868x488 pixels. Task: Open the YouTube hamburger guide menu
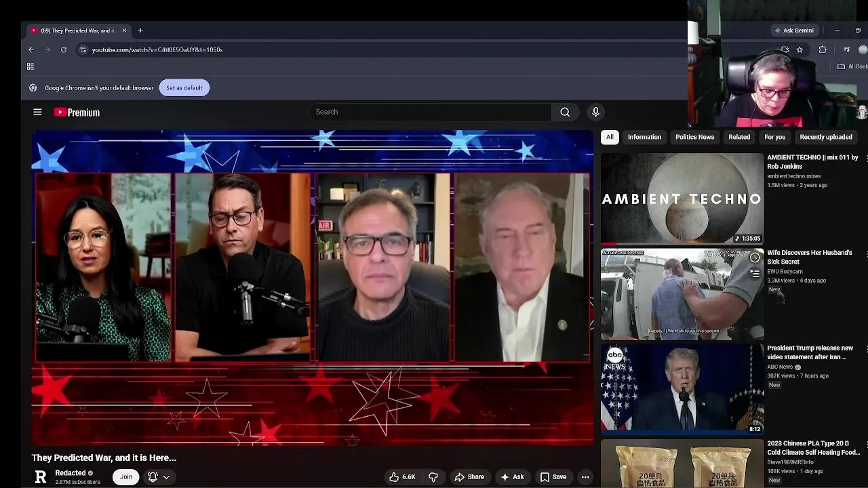(x=37, y=113)
